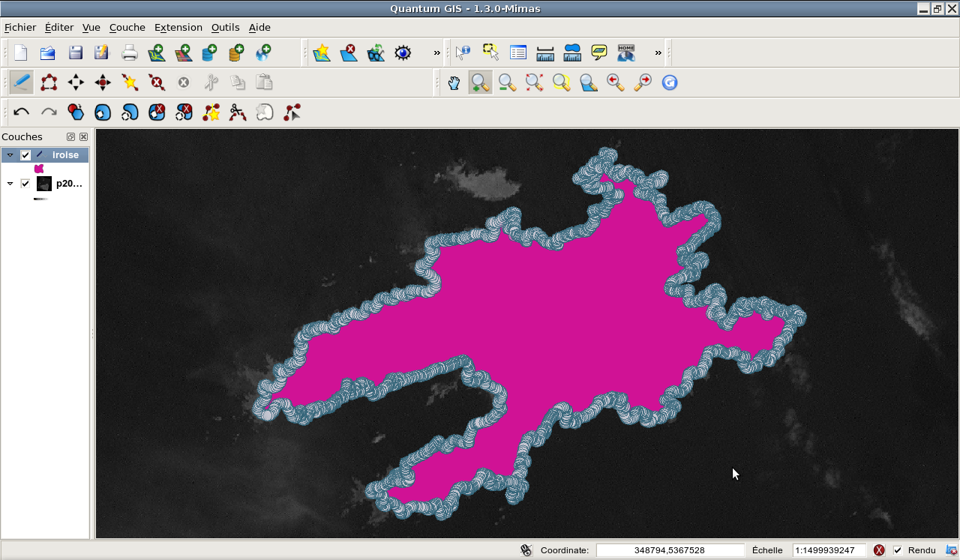Select the Pan Map hand tool
Screen dimensions: 960x560
pyautogui.click(x=454, y=82)
